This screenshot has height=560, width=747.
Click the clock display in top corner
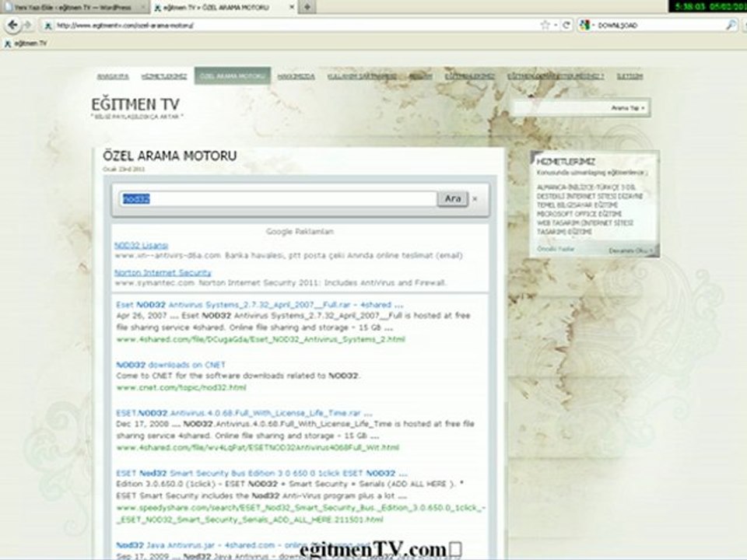point(707,7)
